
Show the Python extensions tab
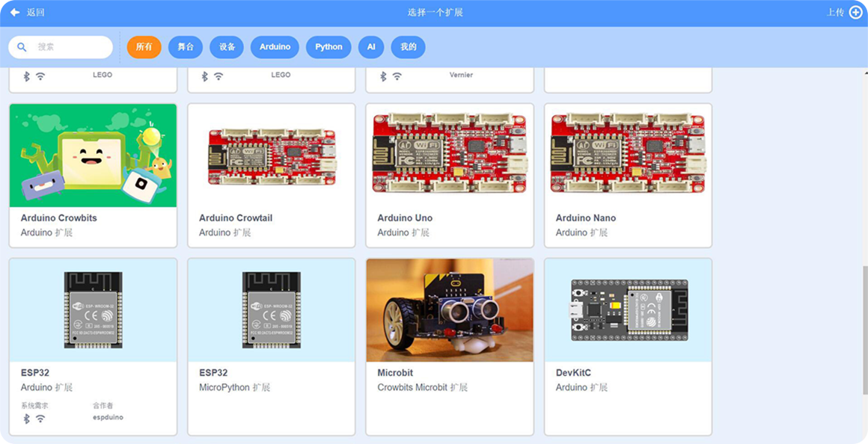point(328,47)
